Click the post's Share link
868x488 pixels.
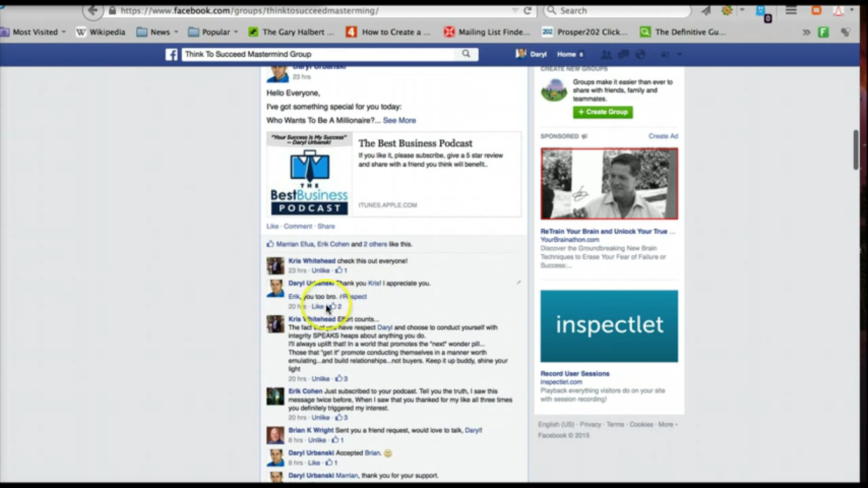[x=326, y=226]
